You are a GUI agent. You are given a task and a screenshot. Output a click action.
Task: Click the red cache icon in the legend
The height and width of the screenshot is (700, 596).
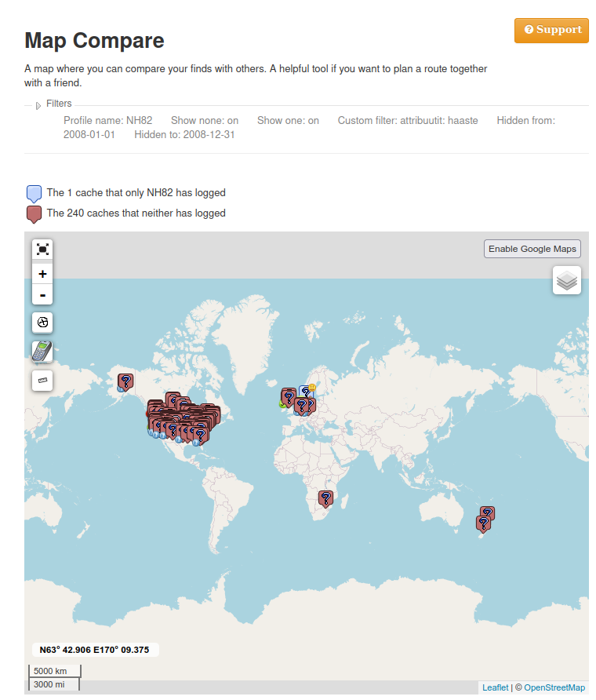(x=34, y=213)
